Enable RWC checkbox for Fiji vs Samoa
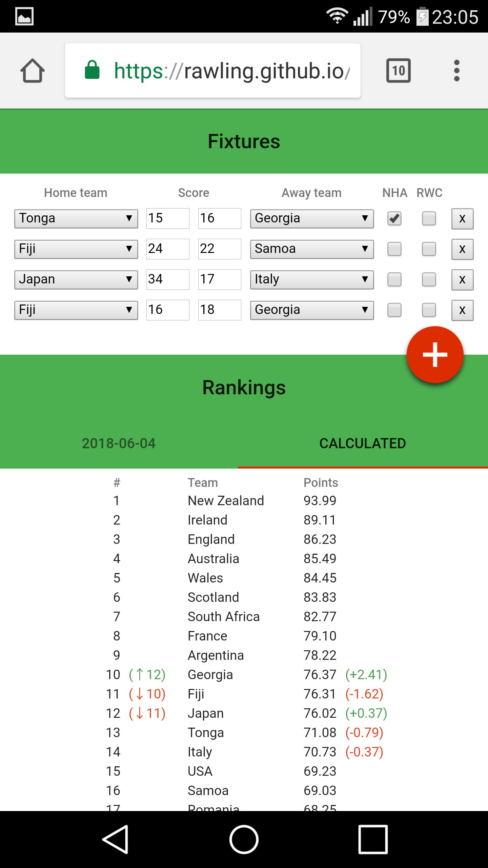Image resolution: width=488 pixels, height=868 pixels. pyautogui.click(x=429, y=249)
